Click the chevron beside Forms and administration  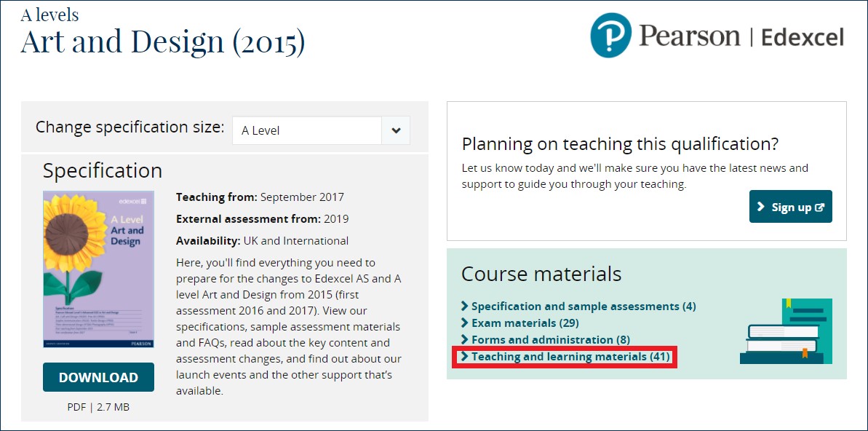tap(465, 339)
